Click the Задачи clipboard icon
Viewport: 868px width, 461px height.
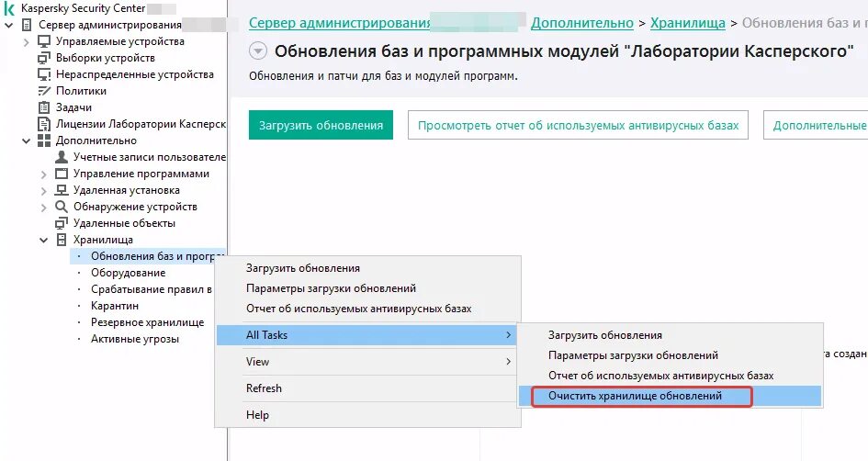coord(44,107)
